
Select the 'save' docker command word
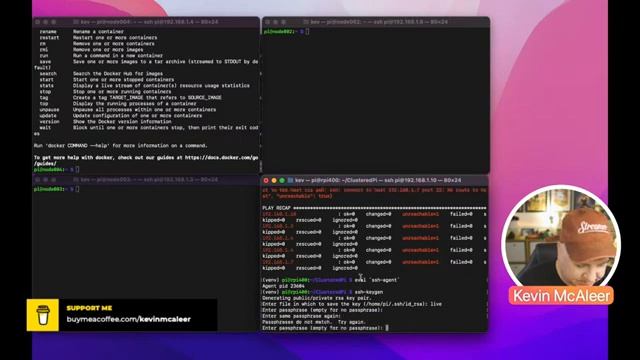click(x=45, y=62)
